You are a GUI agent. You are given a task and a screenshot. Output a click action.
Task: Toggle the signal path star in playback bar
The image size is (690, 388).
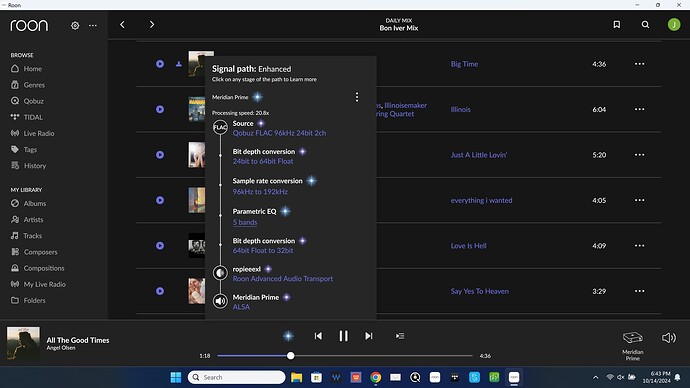288,336
